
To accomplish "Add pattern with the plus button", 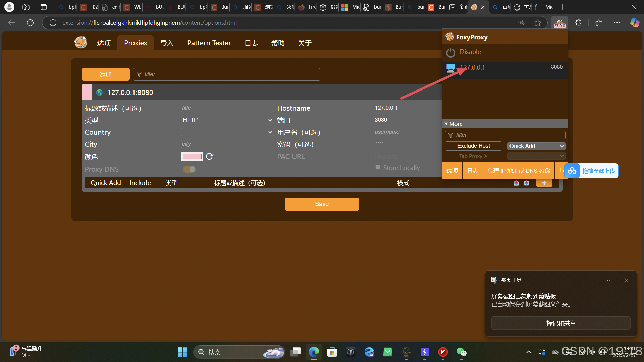I will 544,183.
